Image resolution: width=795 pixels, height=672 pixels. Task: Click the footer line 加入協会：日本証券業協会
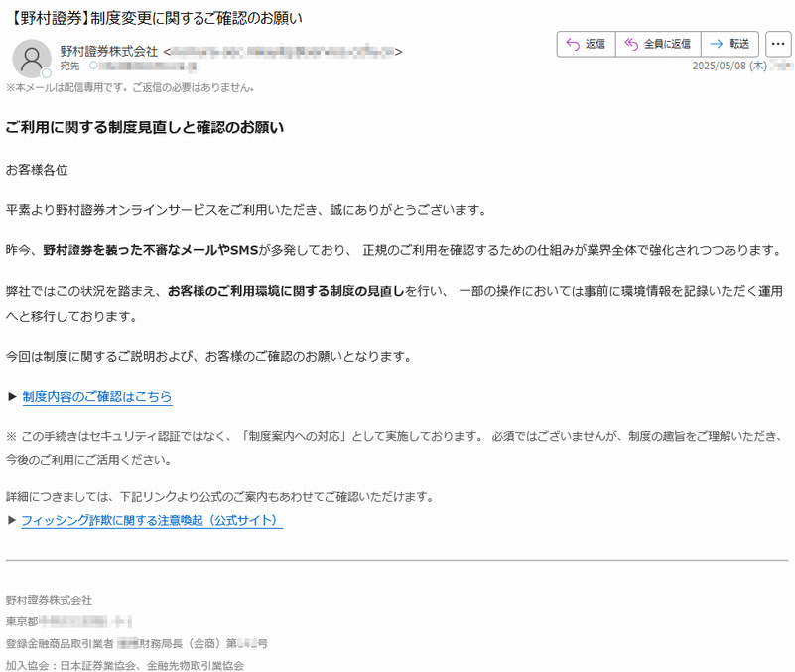tap(125, 665)
